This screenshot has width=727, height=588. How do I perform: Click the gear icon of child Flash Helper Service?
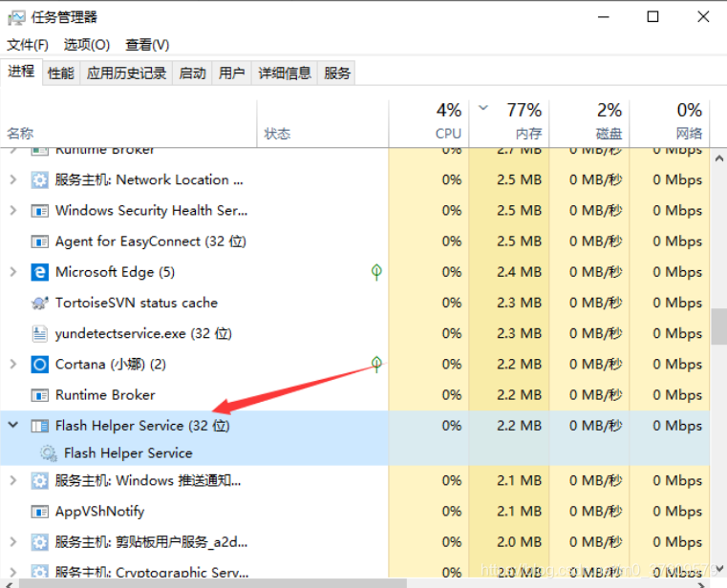pyautogui.click(x=48, y=452)
